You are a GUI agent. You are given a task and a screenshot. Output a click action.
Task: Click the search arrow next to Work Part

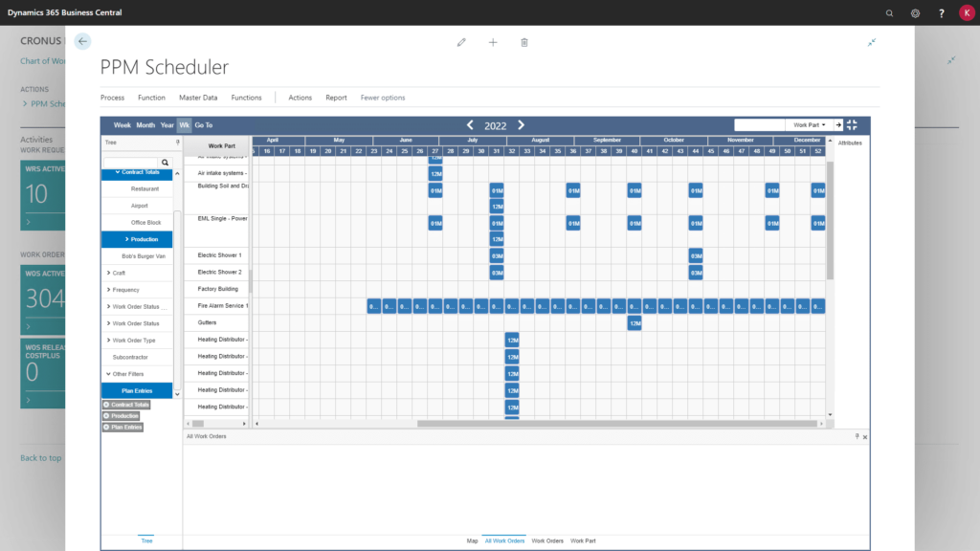[x=837, y=125]
